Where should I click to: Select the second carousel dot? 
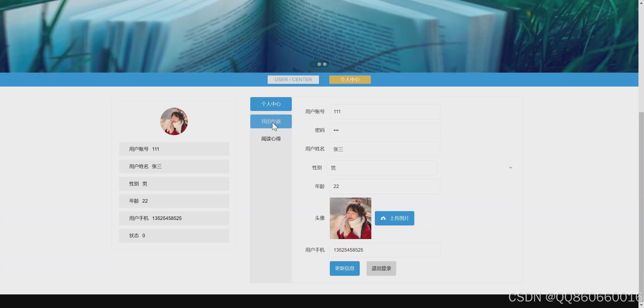tap(319, 64)
